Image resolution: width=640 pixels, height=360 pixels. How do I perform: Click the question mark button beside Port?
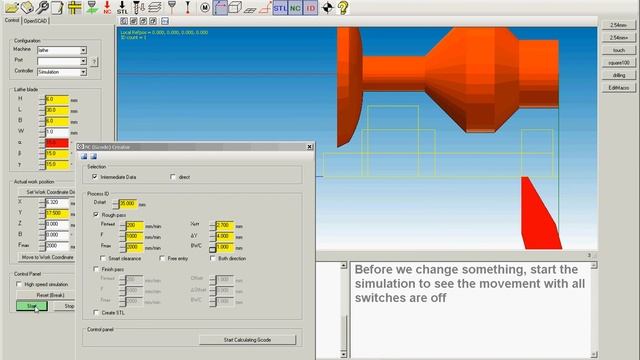coord(94,62)
